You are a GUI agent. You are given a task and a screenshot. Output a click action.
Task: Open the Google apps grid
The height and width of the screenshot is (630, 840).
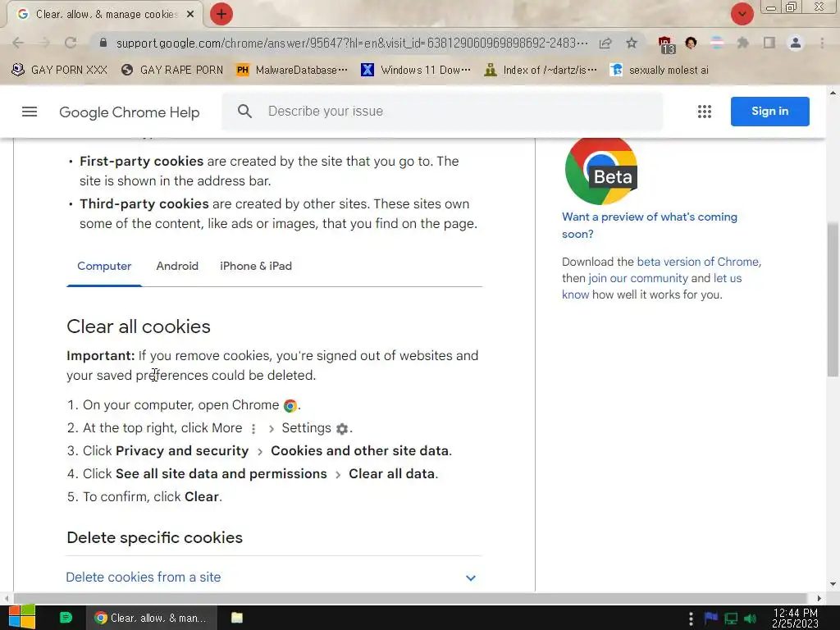704,112
